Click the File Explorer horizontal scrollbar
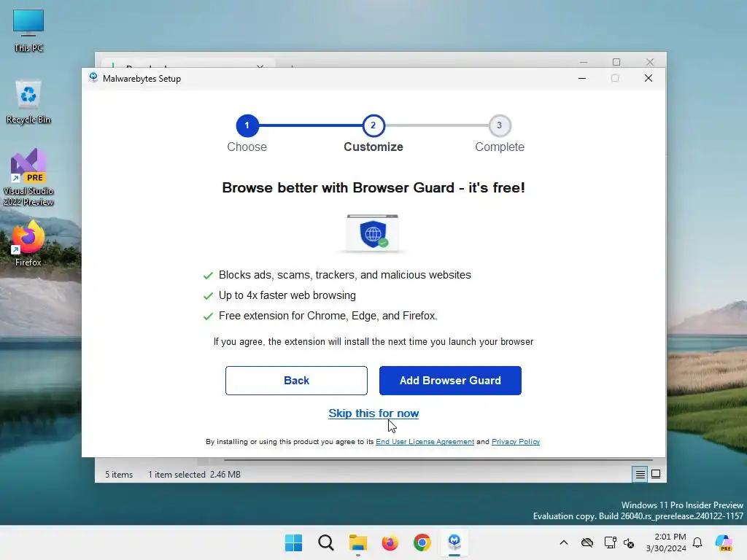This screenshot has width=747, height=560. (438, 460)
